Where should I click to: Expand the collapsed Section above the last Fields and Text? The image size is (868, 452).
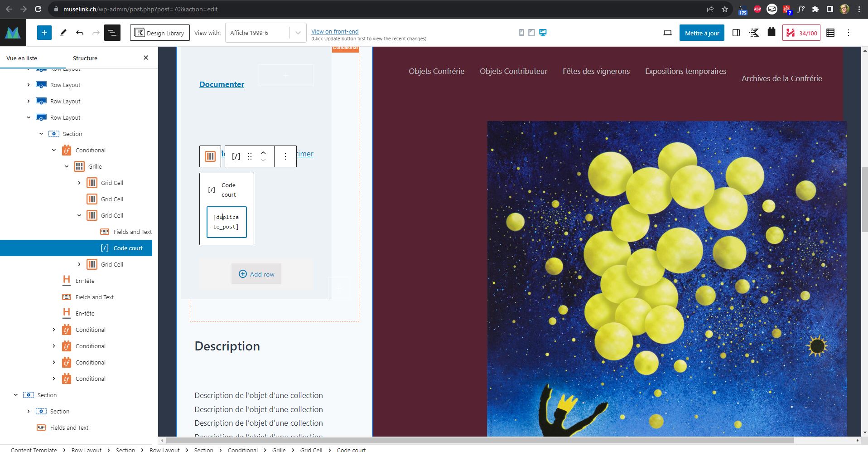tap(29, 411)
